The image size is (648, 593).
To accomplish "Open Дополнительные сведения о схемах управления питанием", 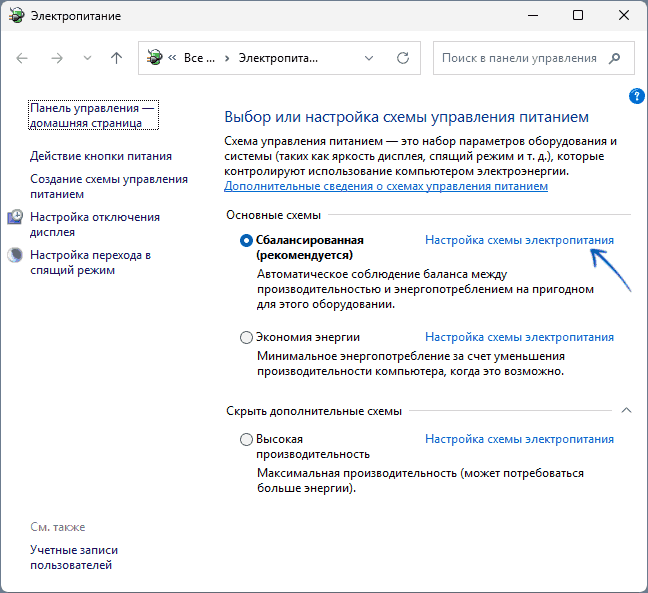I will tap(386, 186).
